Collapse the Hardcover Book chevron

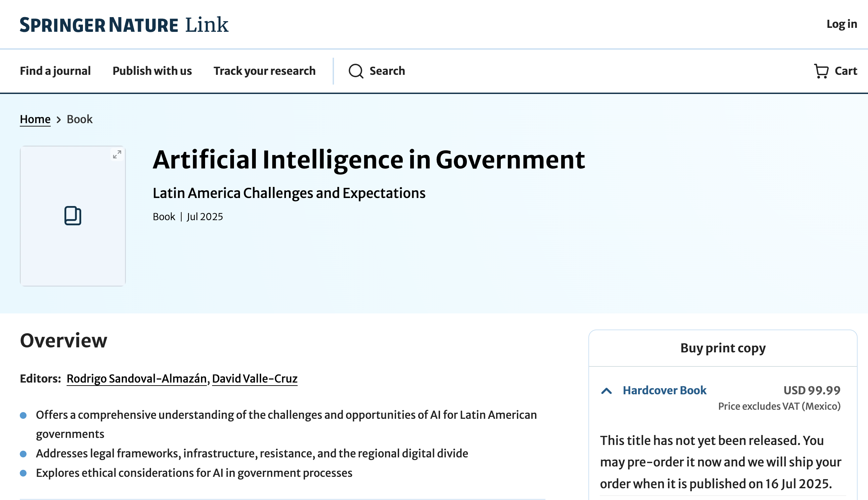pyautogui.click(x=607, y=391)
